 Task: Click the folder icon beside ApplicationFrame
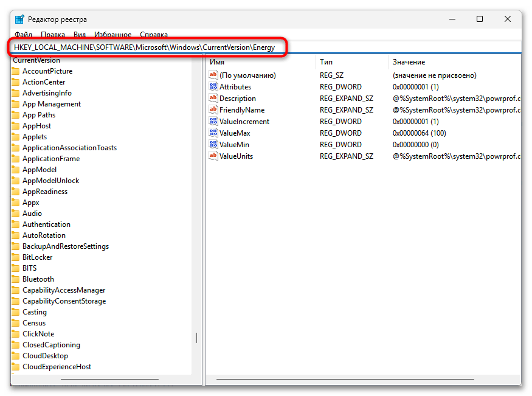click(15, 159)
